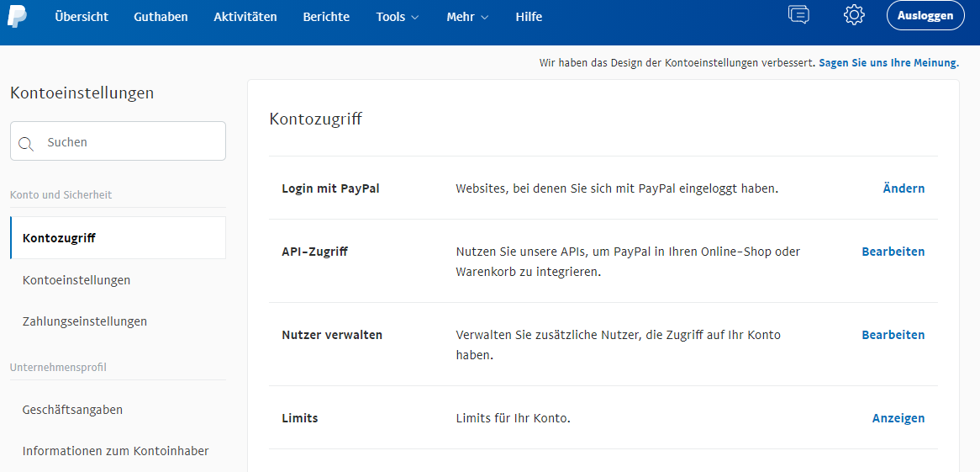Focus the Suchen search field
Screen dimensions: 980x472
coord(119,141)
